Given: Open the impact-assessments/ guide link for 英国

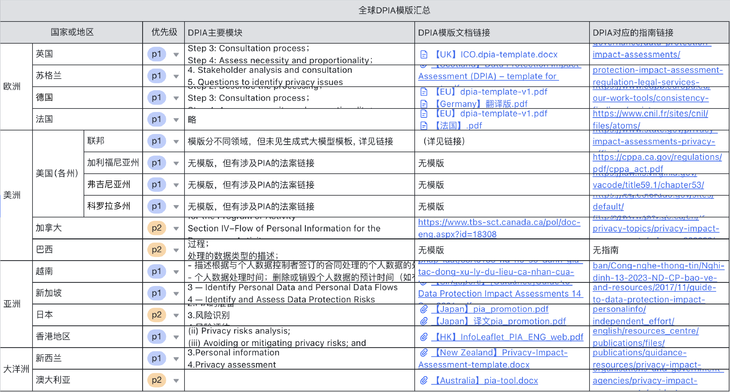Looking at the screenshot, I should click(636, 54).
